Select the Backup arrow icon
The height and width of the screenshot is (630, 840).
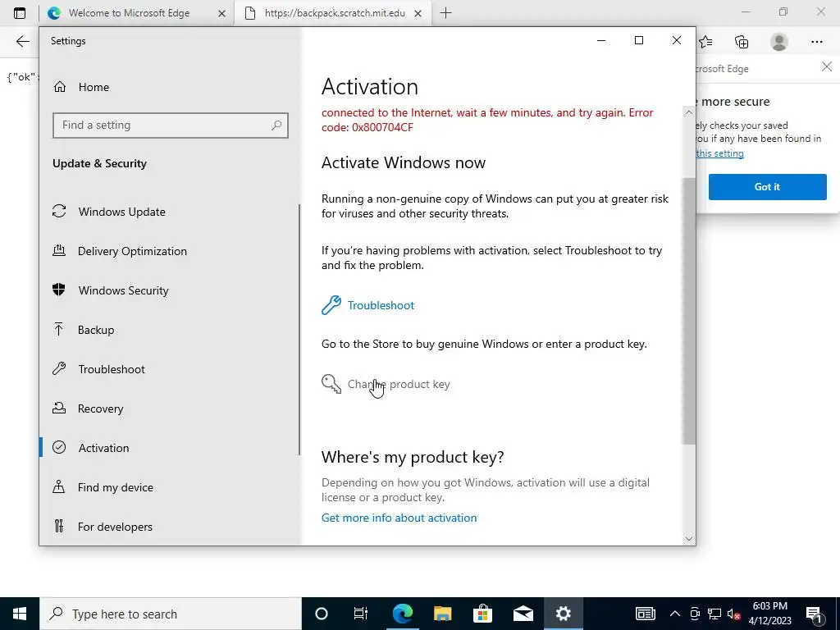(x=59, y=329)
